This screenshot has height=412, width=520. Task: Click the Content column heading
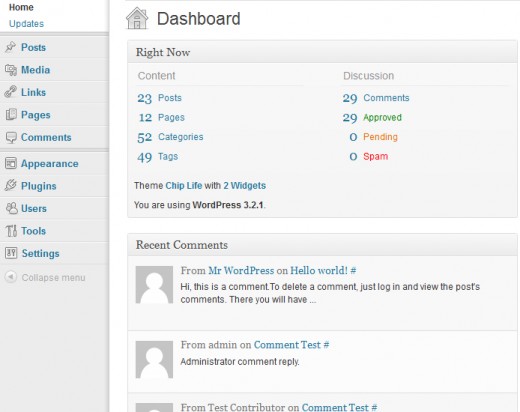pyautogui.click(x=156, y=76)
